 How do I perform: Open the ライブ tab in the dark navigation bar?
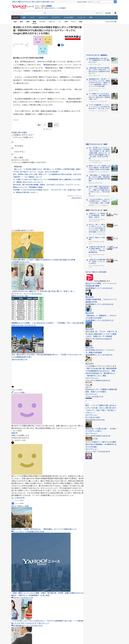[x=32, y=17]
